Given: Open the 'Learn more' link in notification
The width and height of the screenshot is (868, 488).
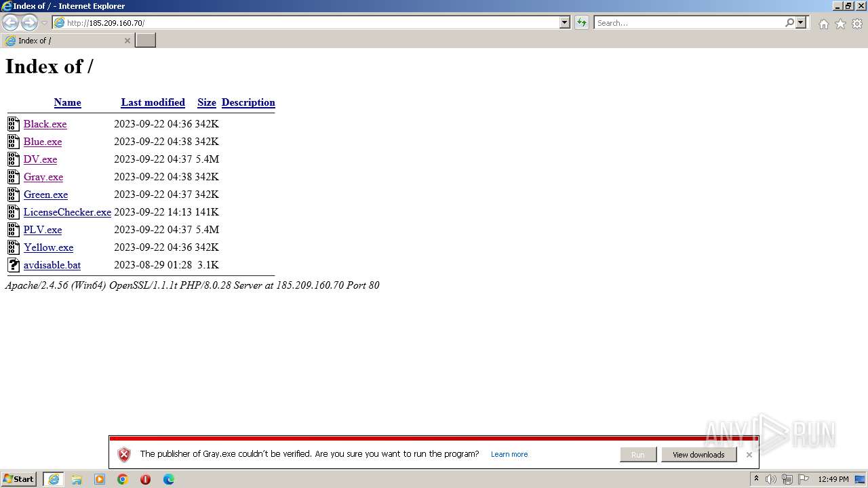Looking at the screenshot, I should click(x=509, y=454).
